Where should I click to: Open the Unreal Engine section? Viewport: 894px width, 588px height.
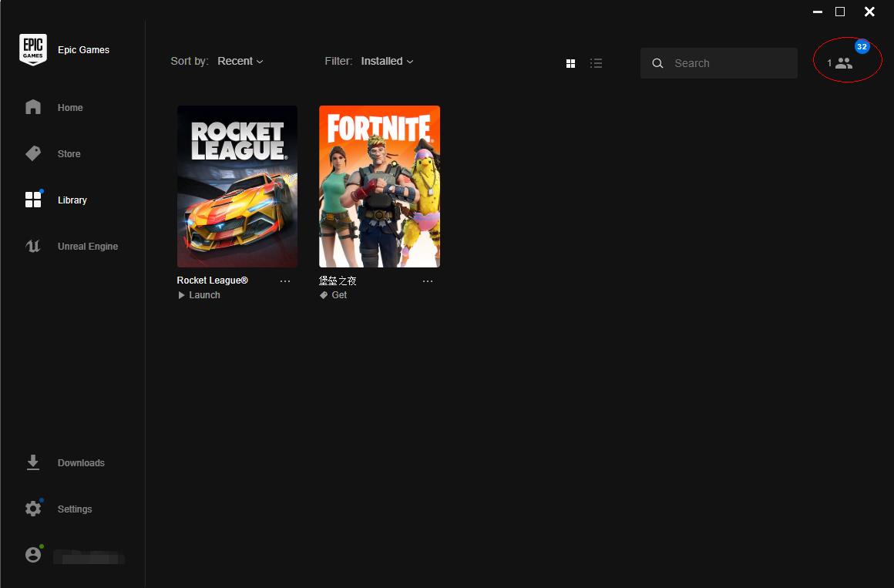[x=33, y=246]
